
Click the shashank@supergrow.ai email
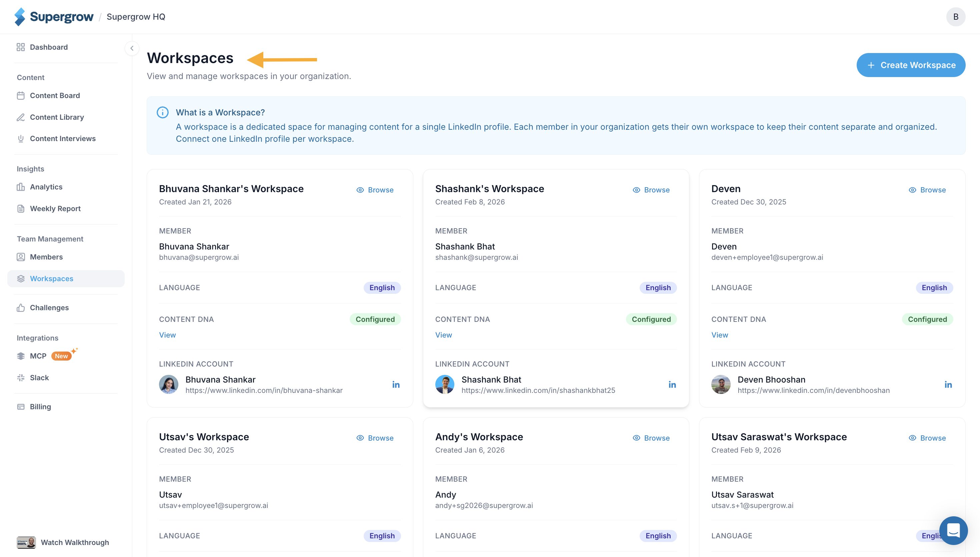[x=477, y=257]
